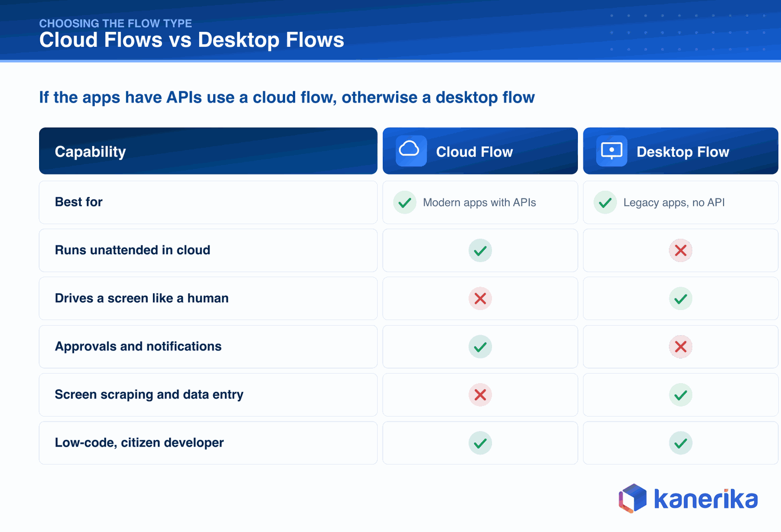Click the Cloud Flows vs Desktop Flows title
Screen dimensions: 781x532
[x=191, y=40]
